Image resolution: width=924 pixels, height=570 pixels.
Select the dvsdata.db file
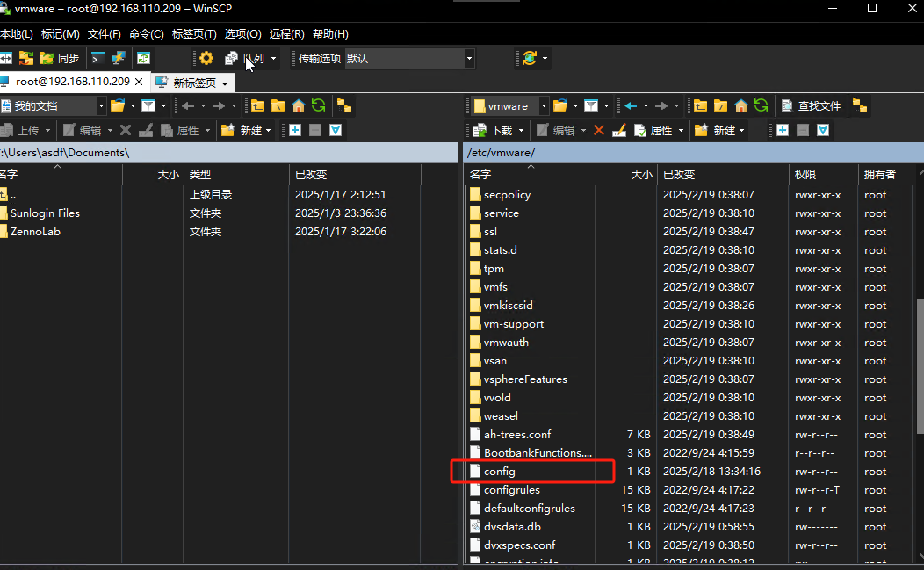tap(512, 527)
